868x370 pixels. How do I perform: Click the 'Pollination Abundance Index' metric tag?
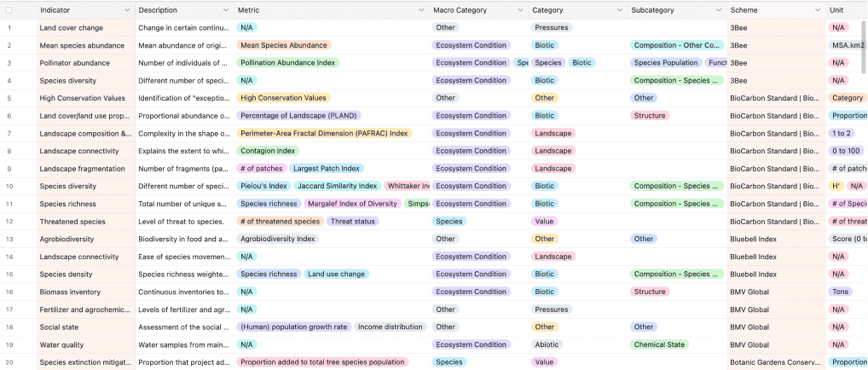[287, 62]
